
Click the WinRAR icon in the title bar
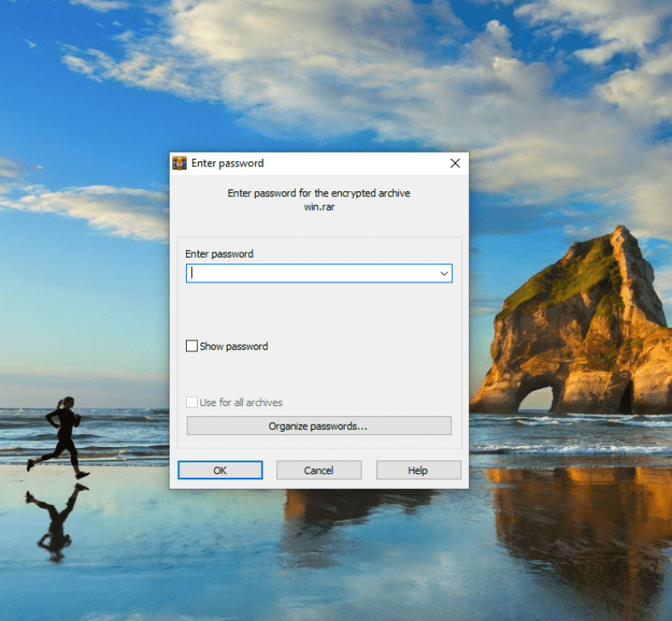click(180, 163)
